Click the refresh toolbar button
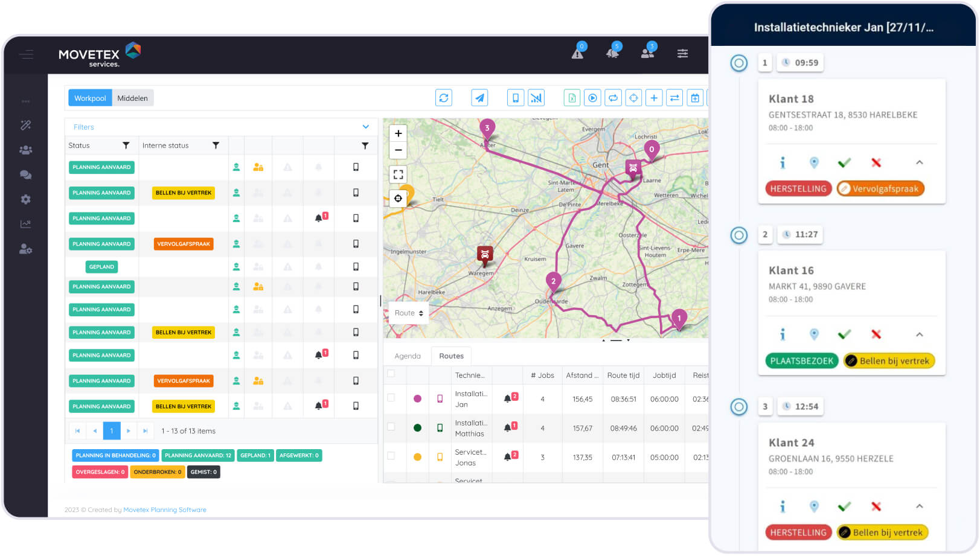The width and height of the screenshot is (980, 556). point(444,98)
